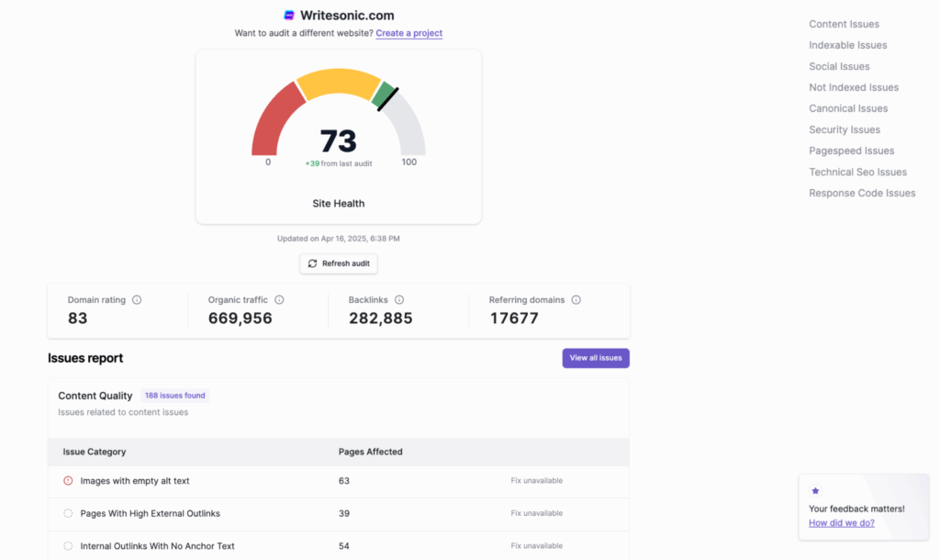
Task: Click Images with empty alt text row
Action: click(339, 481)
